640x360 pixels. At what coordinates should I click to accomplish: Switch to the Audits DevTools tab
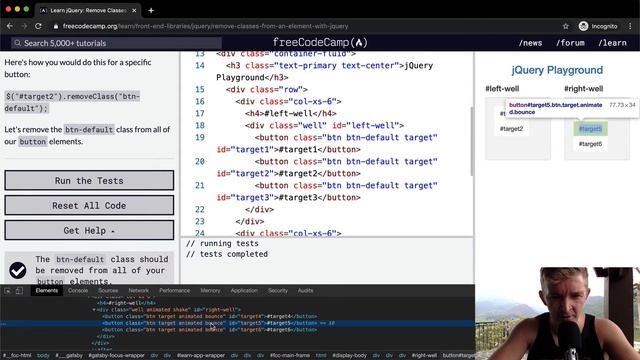click(x=305, y=291)
